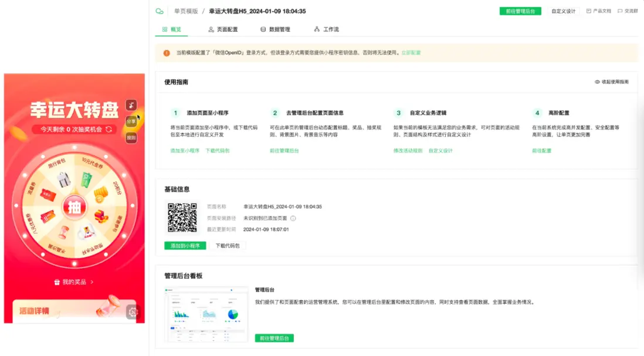Click the green link icon beside 单页模版

[x=159, y=11]
